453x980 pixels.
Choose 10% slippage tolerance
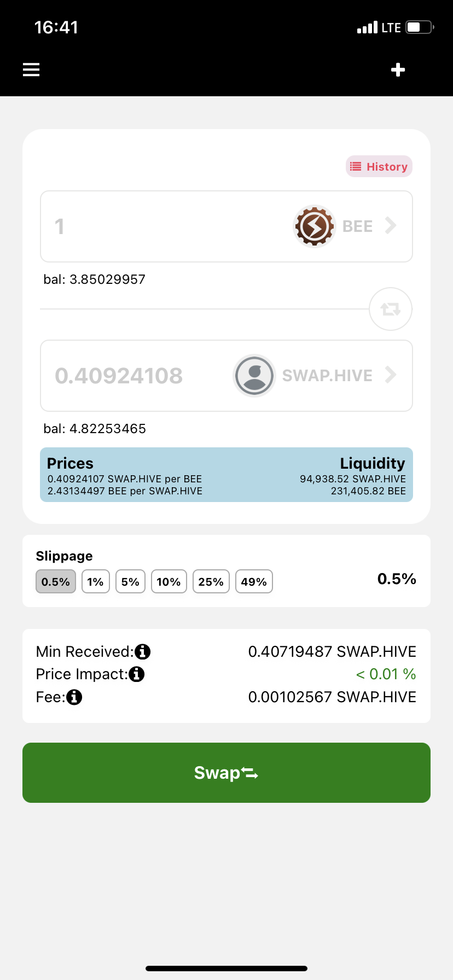coord(169,581)
